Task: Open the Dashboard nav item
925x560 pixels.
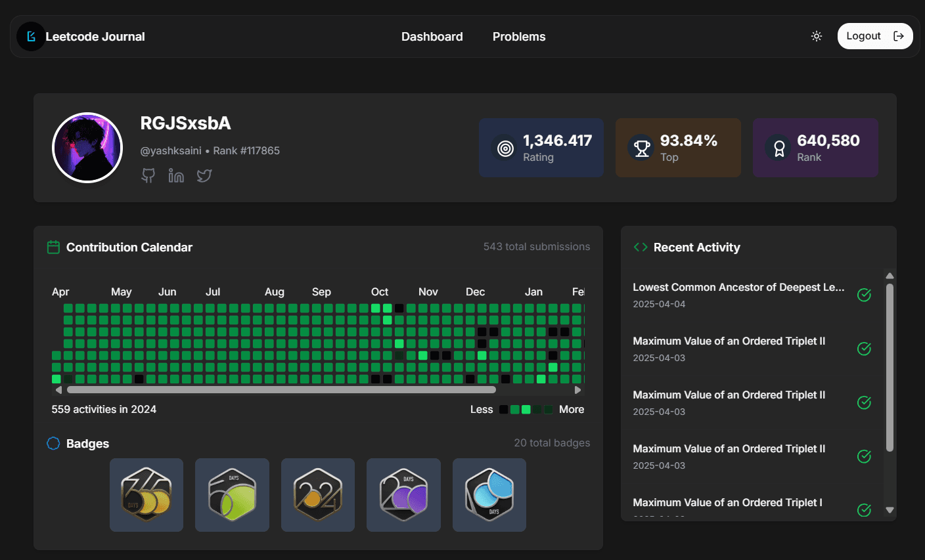Action: [432, 37]
